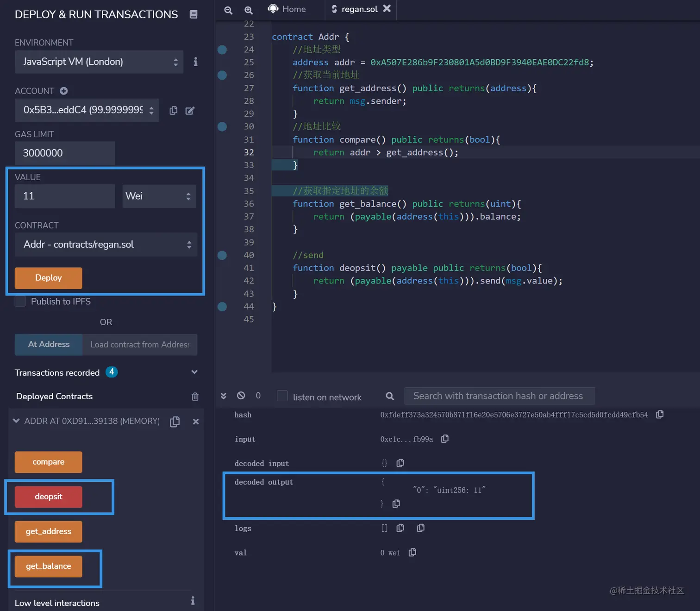700x611 pixels.
Task: Call the get_address function button
Action: (49, 532)
